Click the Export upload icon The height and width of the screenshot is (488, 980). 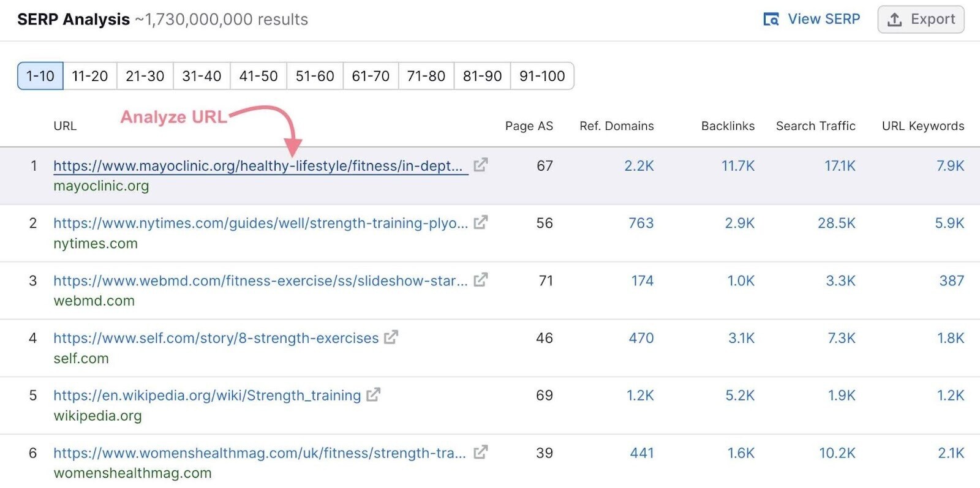(895, 19)
